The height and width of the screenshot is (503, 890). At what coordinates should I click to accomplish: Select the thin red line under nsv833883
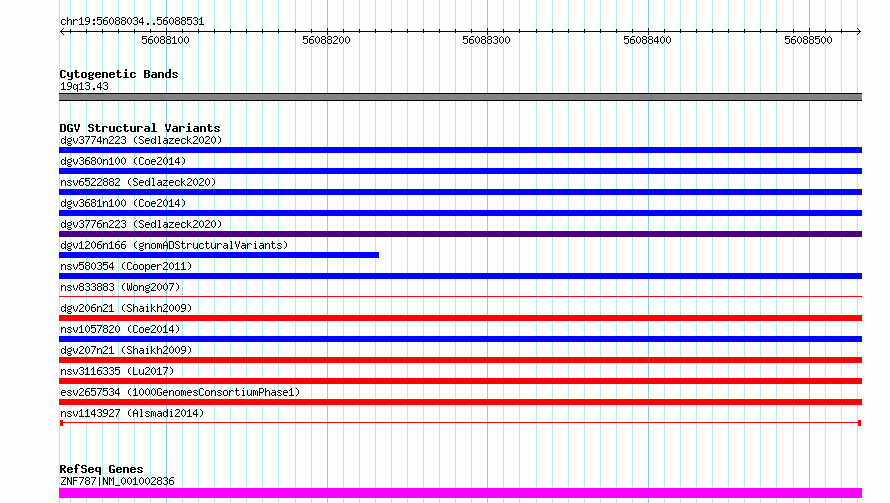pyautogui.click(x=460, y=296)
